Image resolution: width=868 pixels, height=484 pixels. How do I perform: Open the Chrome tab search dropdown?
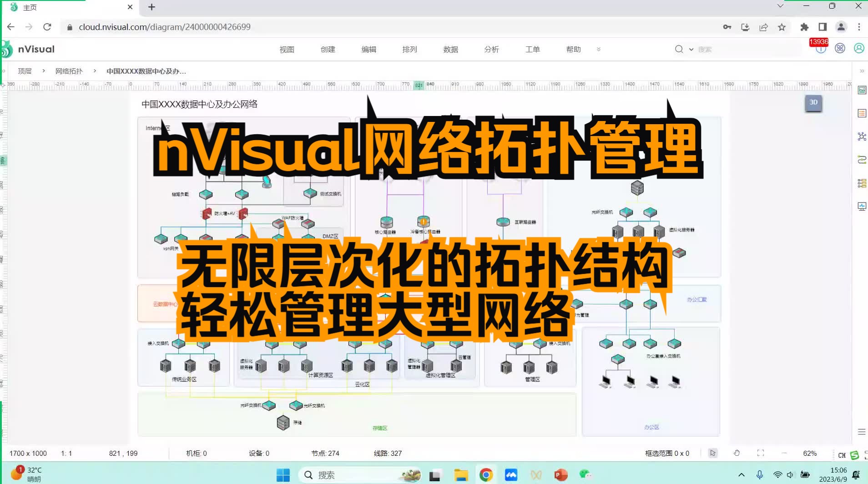pos(780,6)
